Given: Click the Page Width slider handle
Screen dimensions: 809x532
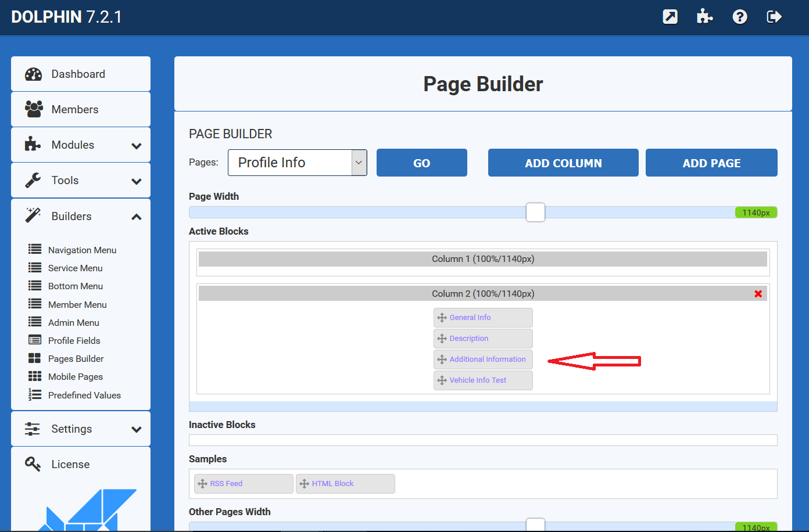Looking at the screenshot, I should tap(535, 213).
